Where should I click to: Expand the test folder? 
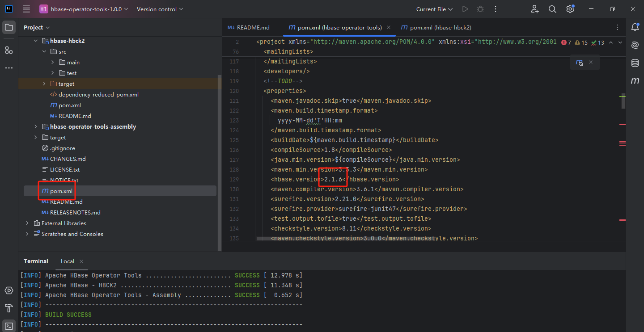53,73
